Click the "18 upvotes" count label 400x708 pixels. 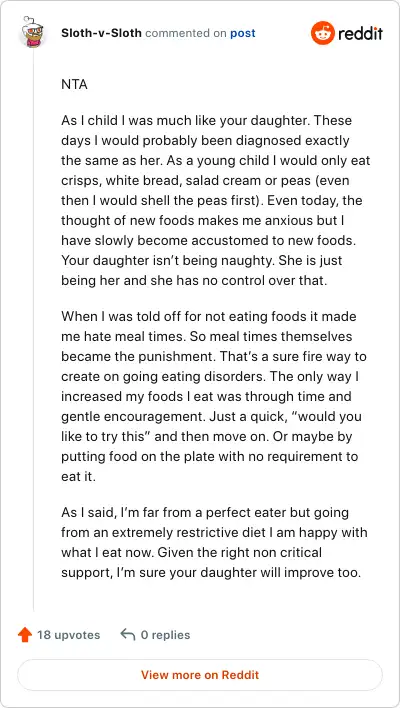click(69, 635)
